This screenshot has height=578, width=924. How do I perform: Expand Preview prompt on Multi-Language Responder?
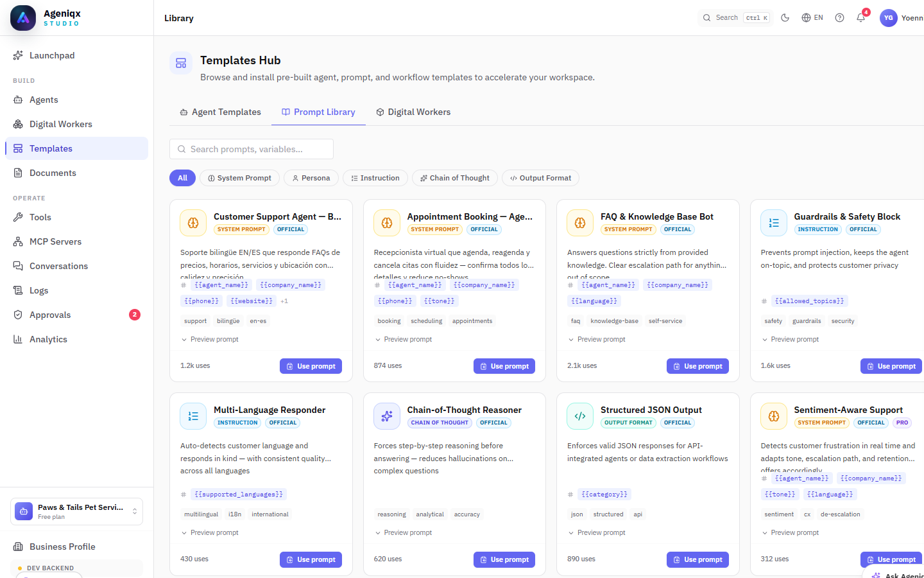click(210, 532)
